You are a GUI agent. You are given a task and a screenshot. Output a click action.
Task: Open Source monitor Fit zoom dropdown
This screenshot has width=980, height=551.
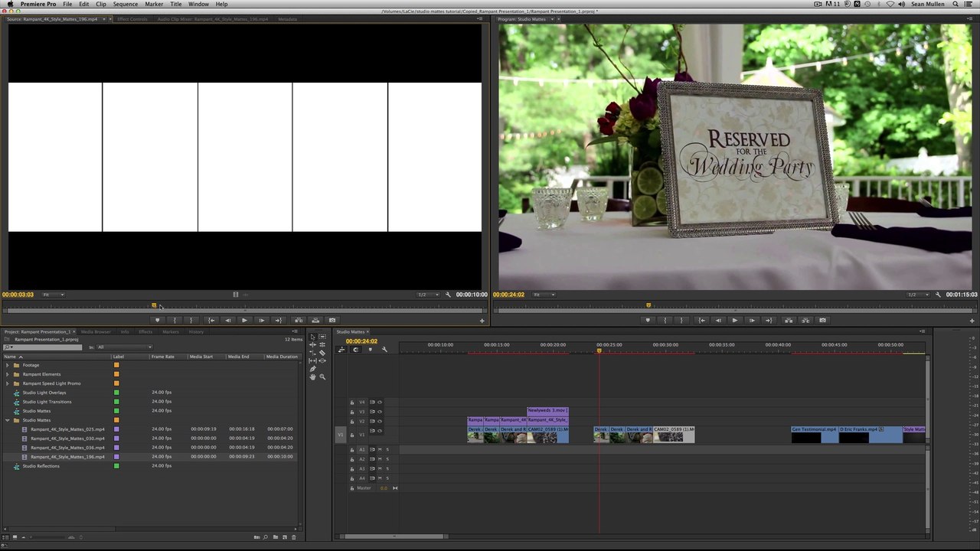[53, 295]
